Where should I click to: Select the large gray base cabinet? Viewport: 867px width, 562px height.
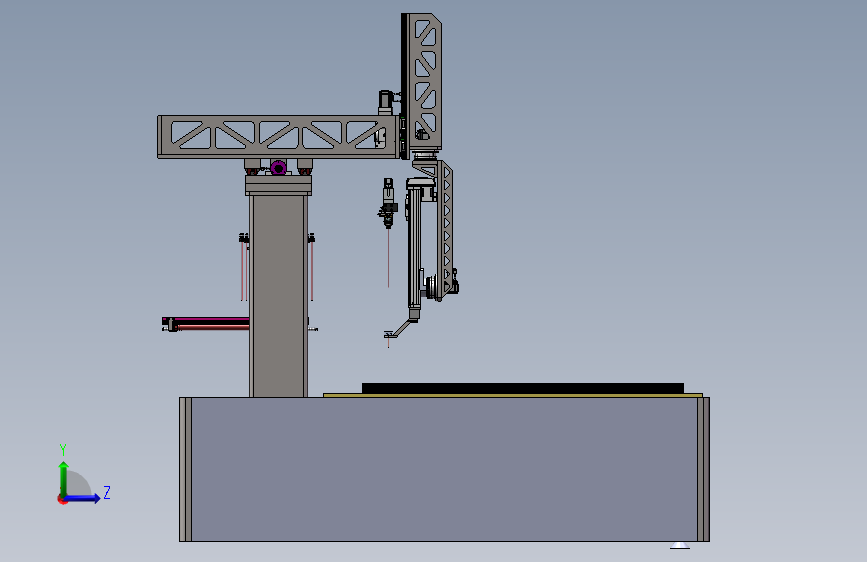click(x=444, y=469)
